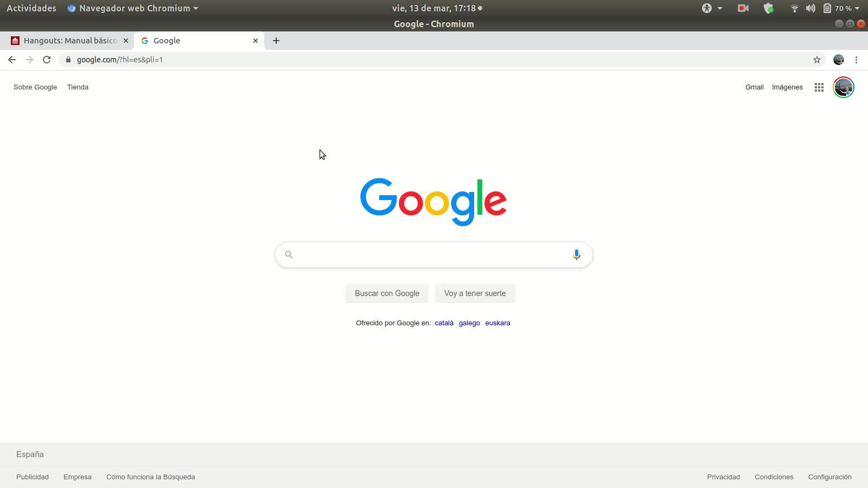The height and width of the screenshot is (488, 868).
Task: Open the Google account avatar on the page
Action: [844, 87]
